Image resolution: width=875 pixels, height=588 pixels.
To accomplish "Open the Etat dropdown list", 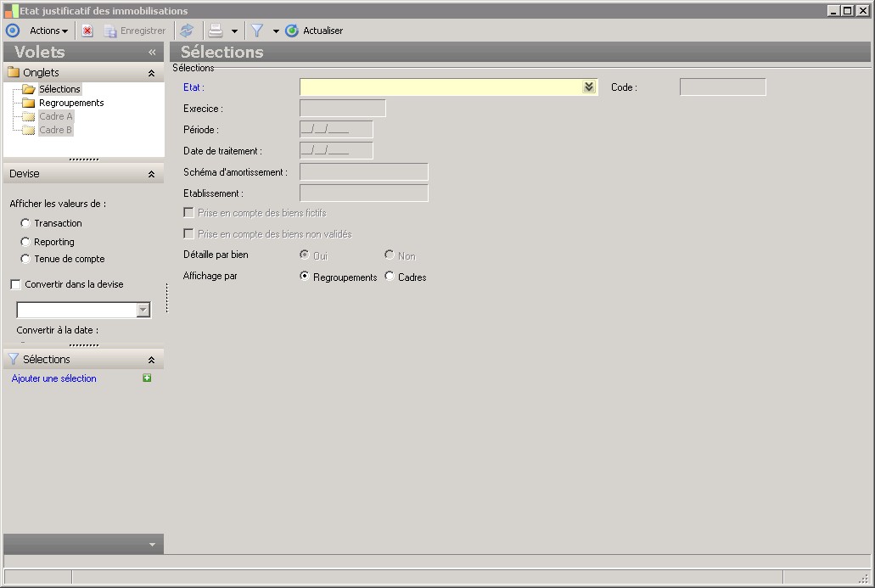I will coord(589,87).
